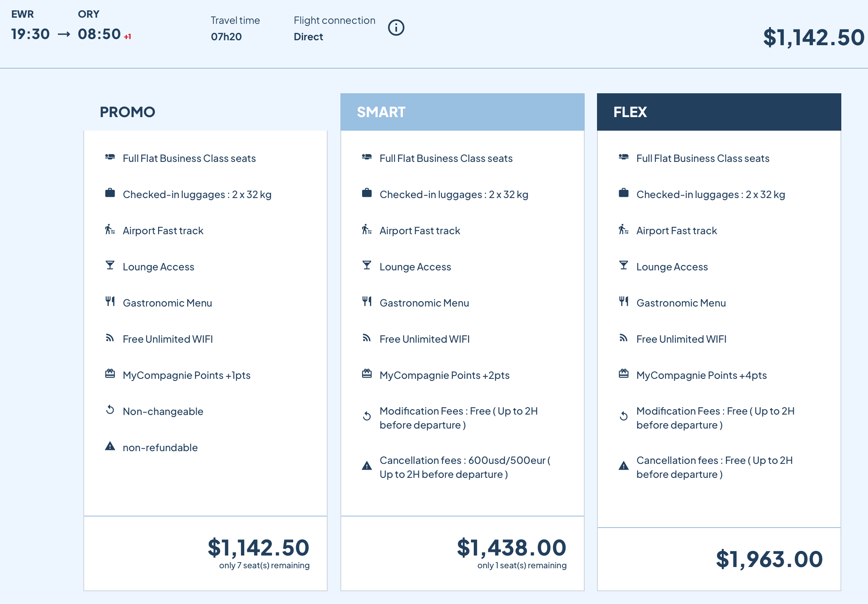Choose the FLEX fare at $1,963.00
The image size is (868, 604).
(769, 560)
